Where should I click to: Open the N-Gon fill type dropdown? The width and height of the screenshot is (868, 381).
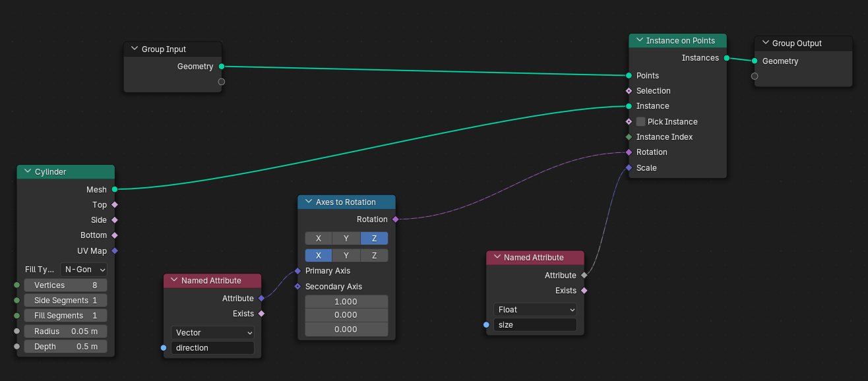tap(83, 270)
